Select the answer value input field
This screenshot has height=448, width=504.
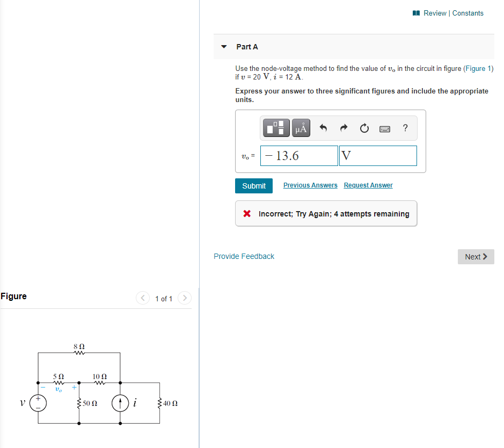299,155
